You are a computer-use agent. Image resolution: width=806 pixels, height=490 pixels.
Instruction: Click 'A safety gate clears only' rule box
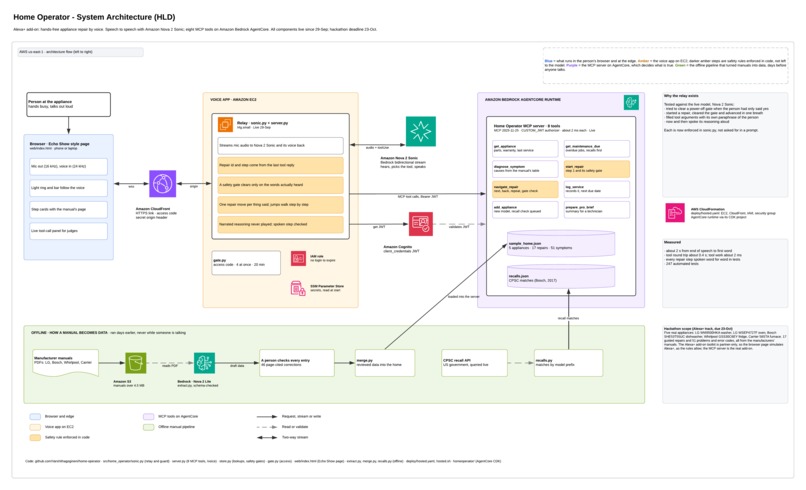coord(280,185)
